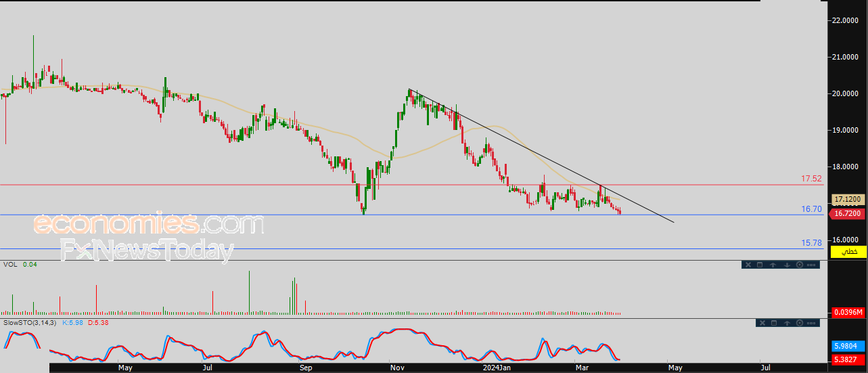The width and height of the screenshot is (868, 373).
Task: Maximize the SlowSTO indicator panel
Action: click(x=774, y=323)
